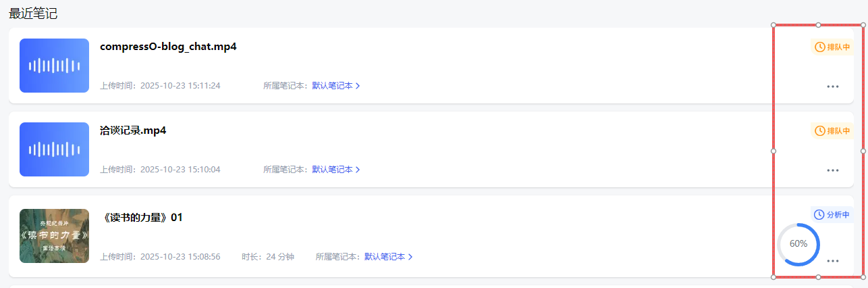Open the compressO-blog_chat.mp4 note title
868x288 pixels.
click(168, 47)
